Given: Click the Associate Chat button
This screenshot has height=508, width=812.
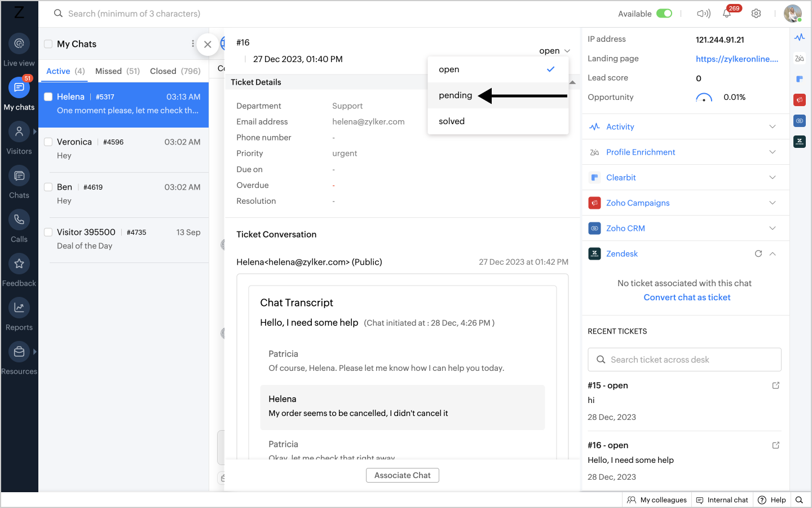Looking at the screenshot, I should pyautogui.click(x=402, y=475).
